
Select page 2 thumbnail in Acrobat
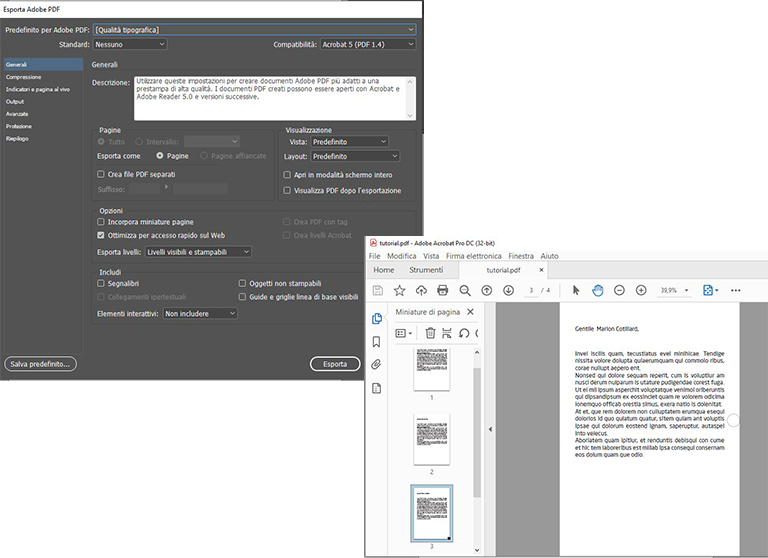[x=432, y=439]
